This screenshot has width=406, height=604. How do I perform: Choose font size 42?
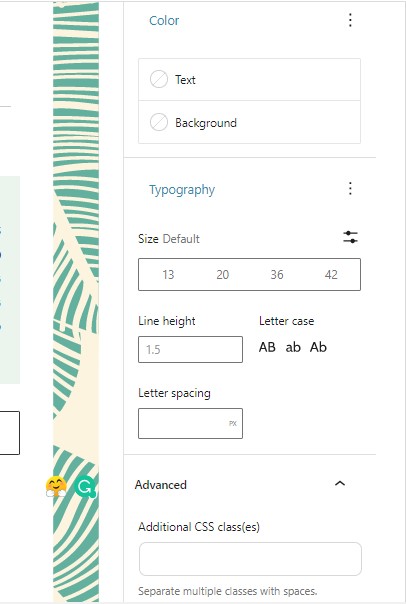tap(331, 275)
